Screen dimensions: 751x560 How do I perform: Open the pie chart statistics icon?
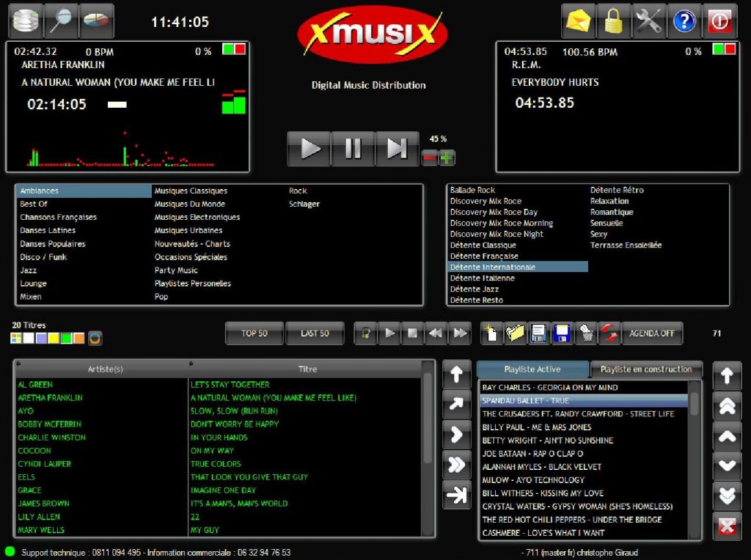point(96,21)
